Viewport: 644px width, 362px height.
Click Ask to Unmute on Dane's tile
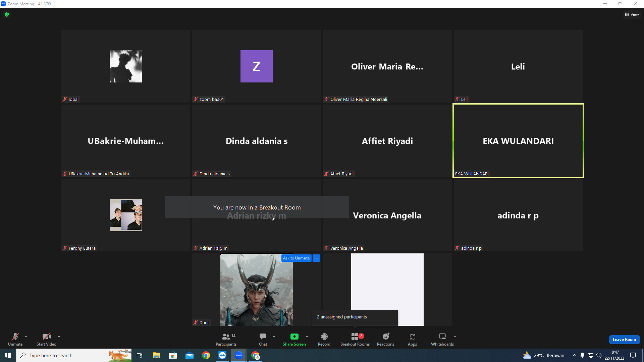point(296,258)
